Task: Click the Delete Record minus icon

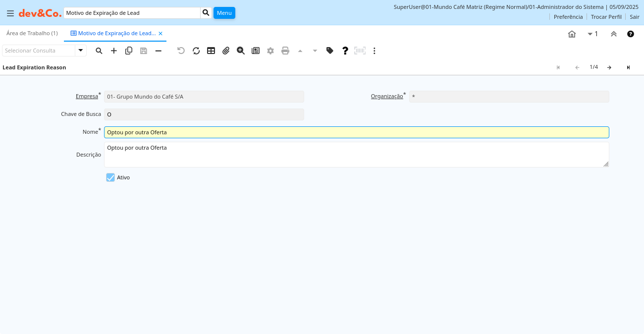Action: point(159,51)
